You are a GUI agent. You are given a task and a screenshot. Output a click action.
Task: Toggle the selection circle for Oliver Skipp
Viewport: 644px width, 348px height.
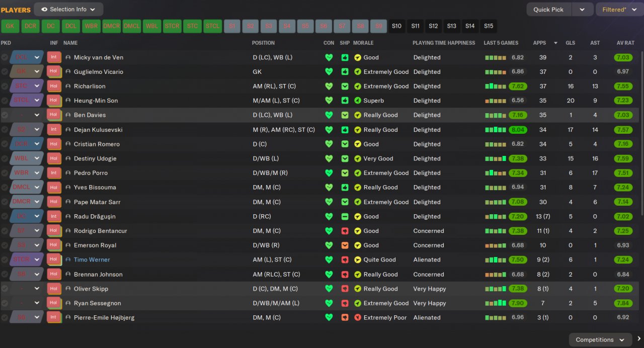5,289
